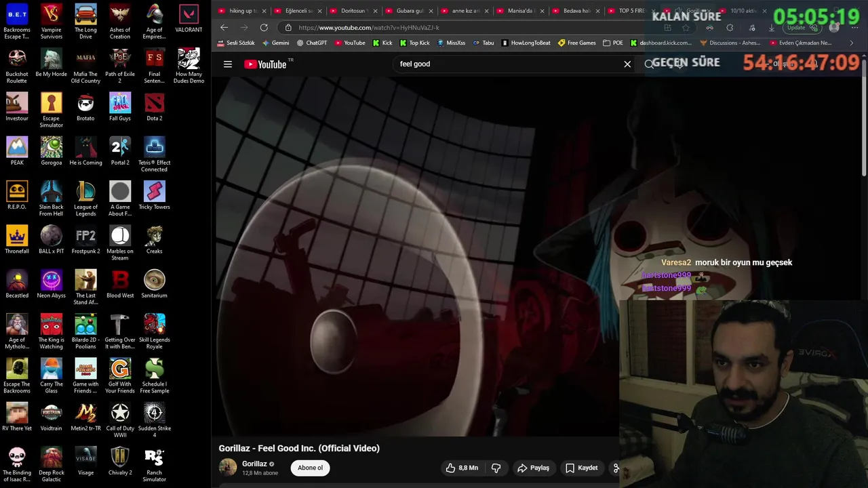Launch the VALORANT desktop shortcut
Image resolution: width=868 pixels, height=488 pixels.
click(189, 19)
